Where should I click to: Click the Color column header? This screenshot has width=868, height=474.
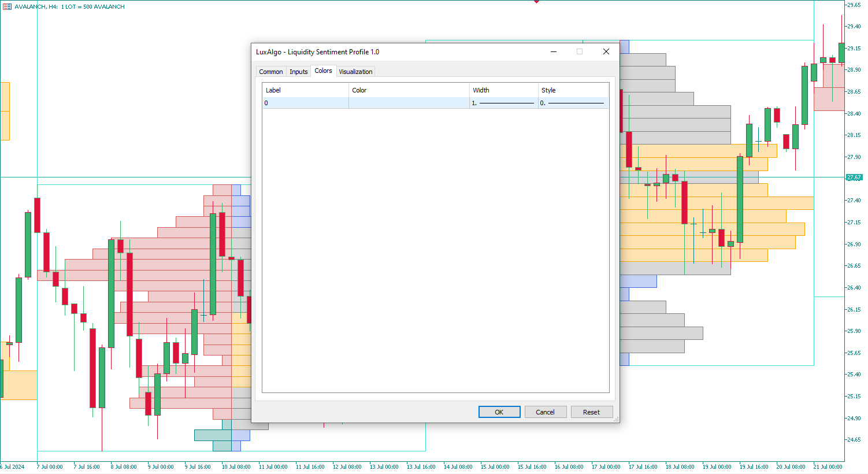409,90
